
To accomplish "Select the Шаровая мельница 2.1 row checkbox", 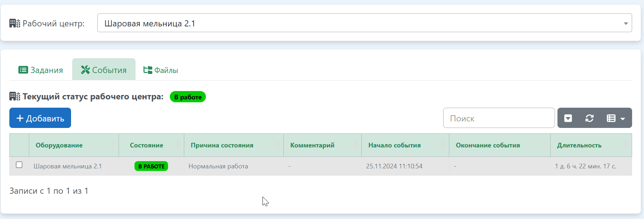I will pyautogui.click(x=19, y=165).
